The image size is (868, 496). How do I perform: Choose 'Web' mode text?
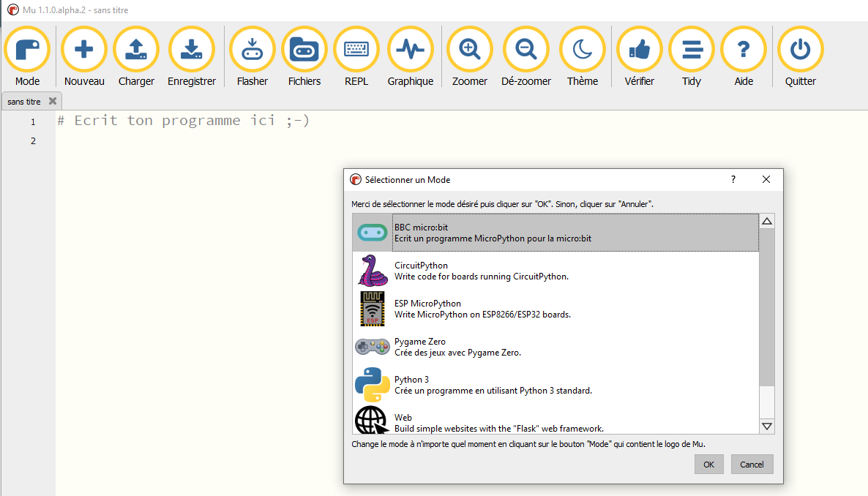[403, 418]
